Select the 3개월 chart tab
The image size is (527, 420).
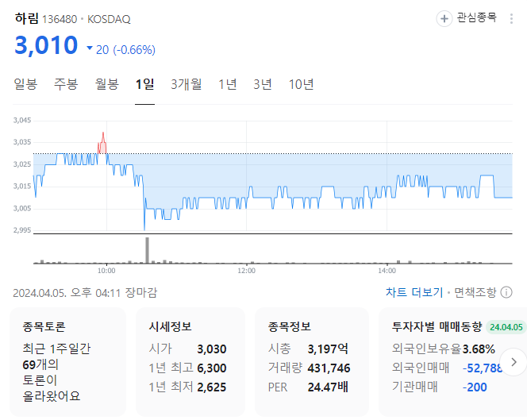tap(187, 84)
